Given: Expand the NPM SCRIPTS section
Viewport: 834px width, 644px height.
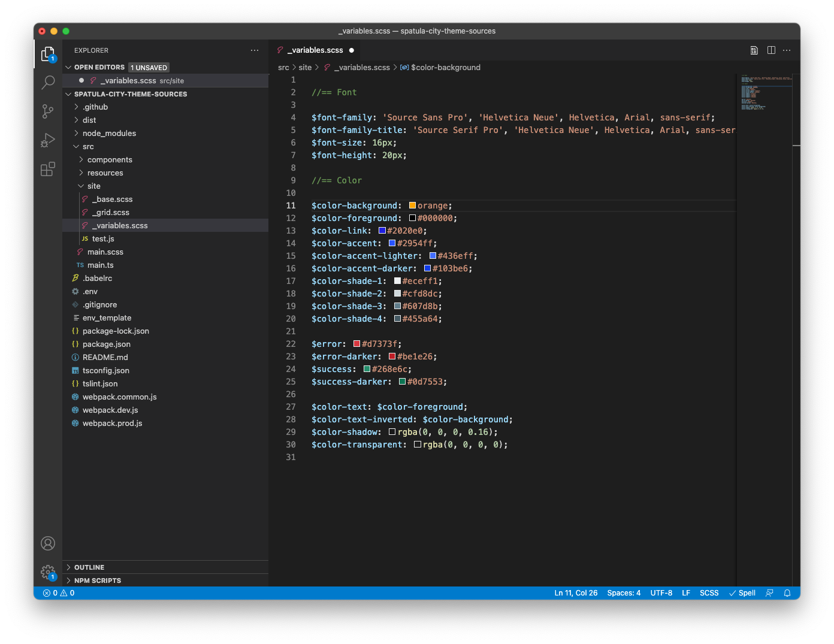Looking at the screenshot, I should [98, 580].
